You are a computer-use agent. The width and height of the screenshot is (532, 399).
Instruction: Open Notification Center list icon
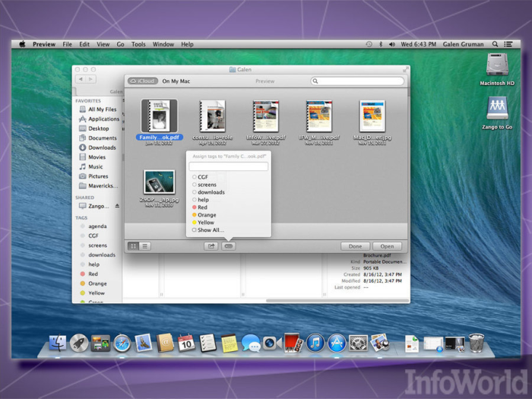click(508, 44)
